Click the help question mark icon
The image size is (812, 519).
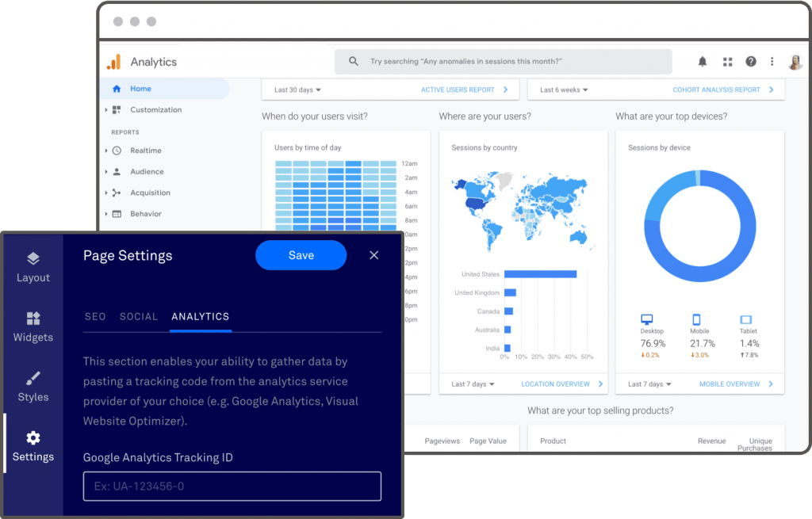tap(750, 62)
